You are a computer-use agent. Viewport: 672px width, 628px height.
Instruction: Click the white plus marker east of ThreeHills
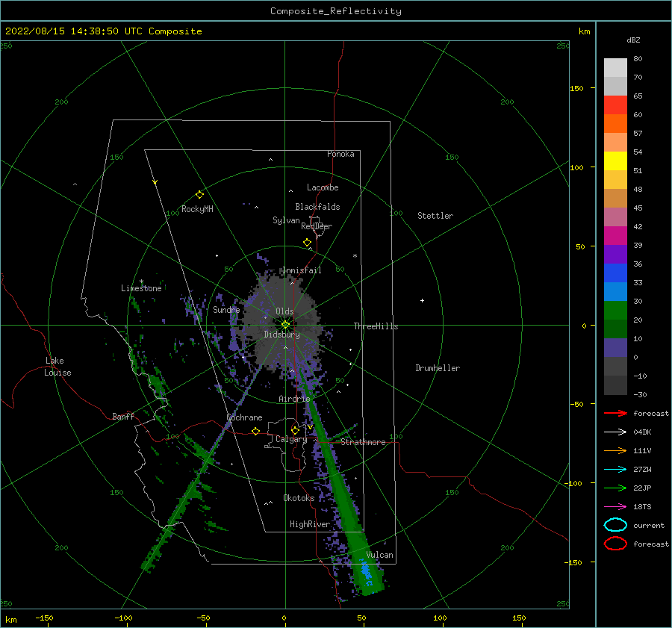(x=422, y=300)
